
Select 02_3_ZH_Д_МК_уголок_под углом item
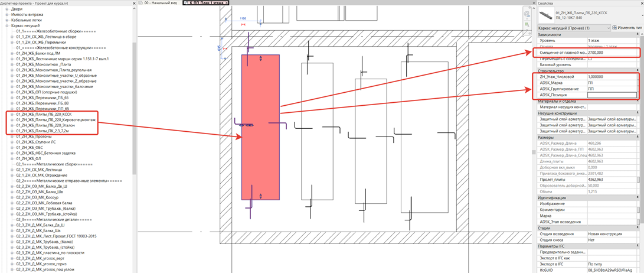tap(47, 269)
